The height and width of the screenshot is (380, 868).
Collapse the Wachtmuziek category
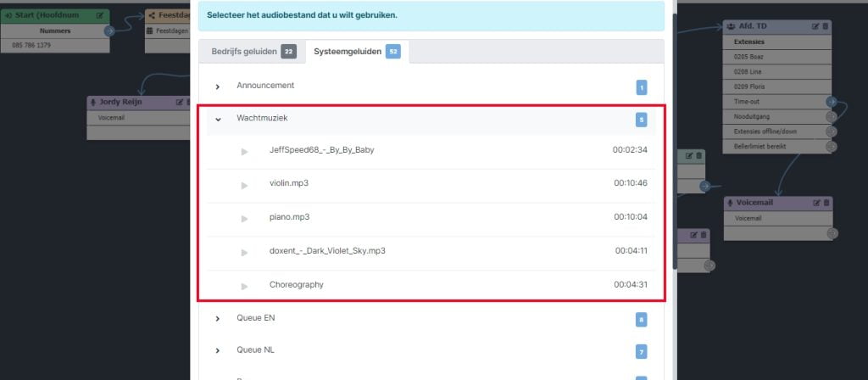click(218, 119)
